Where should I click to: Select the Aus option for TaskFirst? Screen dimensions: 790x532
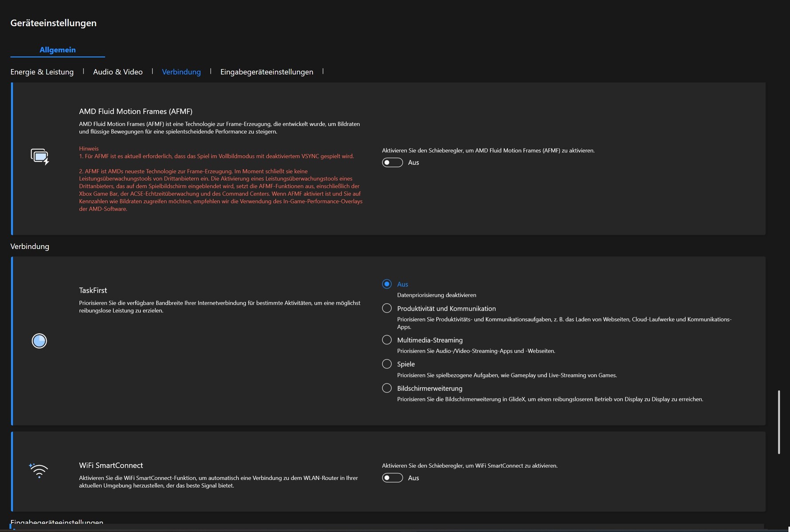[x=387, y=284]
